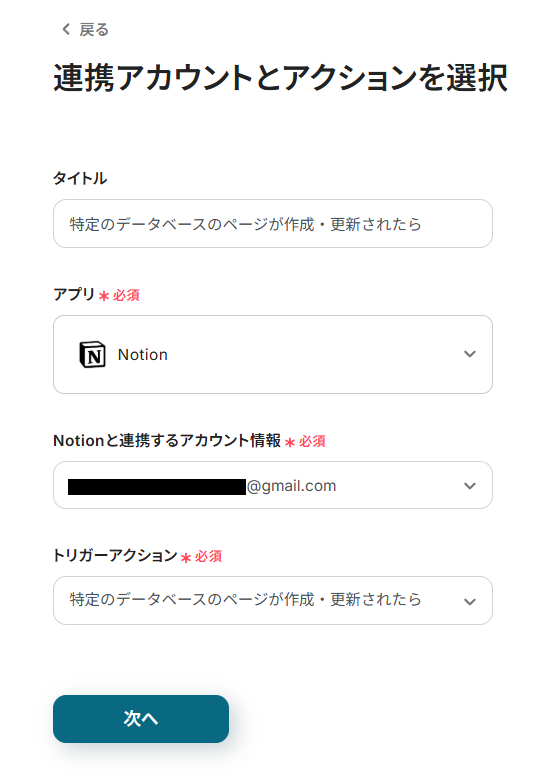Click the redacted black bar in account field

pos(157,487)
